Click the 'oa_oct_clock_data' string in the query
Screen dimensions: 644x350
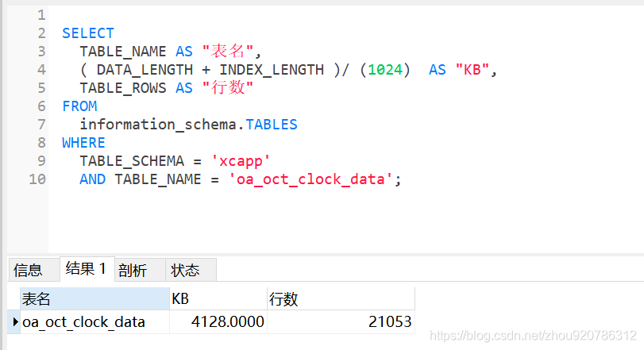pyautogui.click(x=310, y=179)
